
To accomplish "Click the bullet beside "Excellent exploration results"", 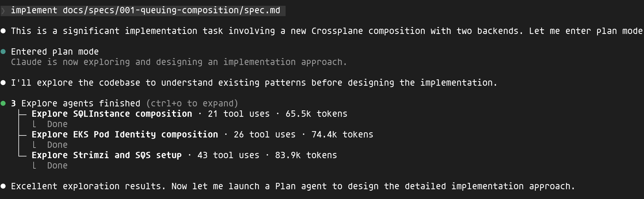I will pos(3,186).
